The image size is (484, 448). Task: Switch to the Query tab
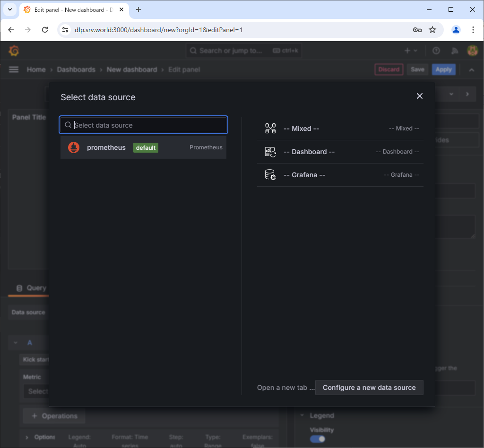pos(31,288)
